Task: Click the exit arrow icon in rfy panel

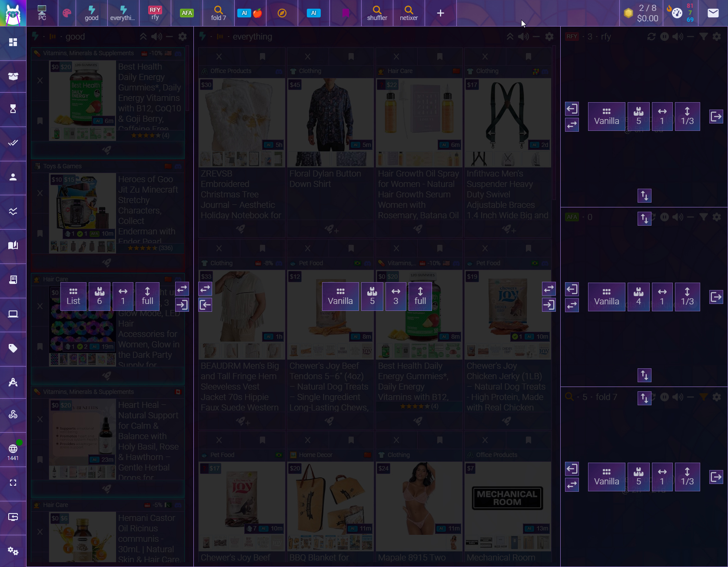Action: coord(716,117)
